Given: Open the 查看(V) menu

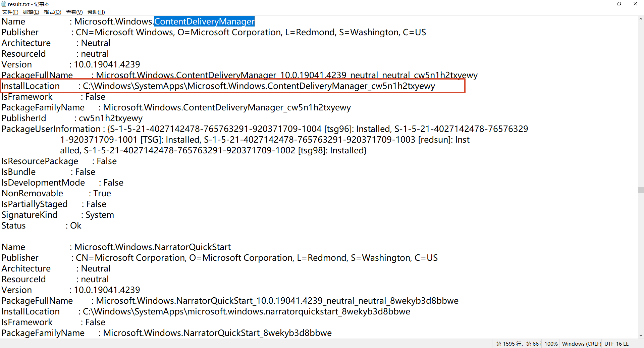Looking at the screenshot, I should (74, 12).
